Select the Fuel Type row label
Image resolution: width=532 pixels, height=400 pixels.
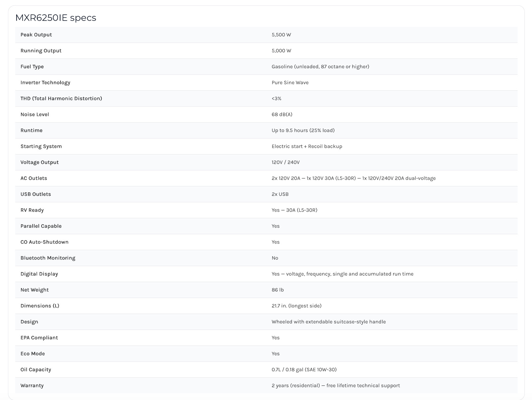pos(32,66)
